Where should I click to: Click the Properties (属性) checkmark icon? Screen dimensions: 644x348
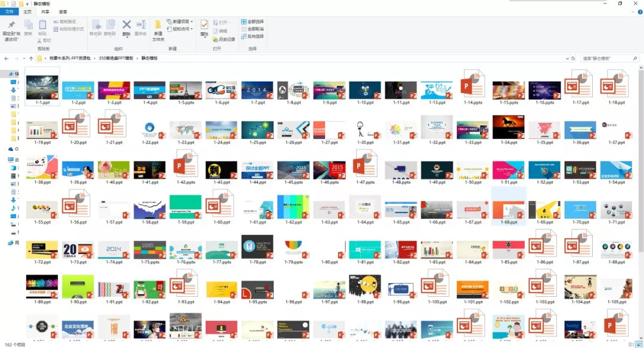(204, 25)
